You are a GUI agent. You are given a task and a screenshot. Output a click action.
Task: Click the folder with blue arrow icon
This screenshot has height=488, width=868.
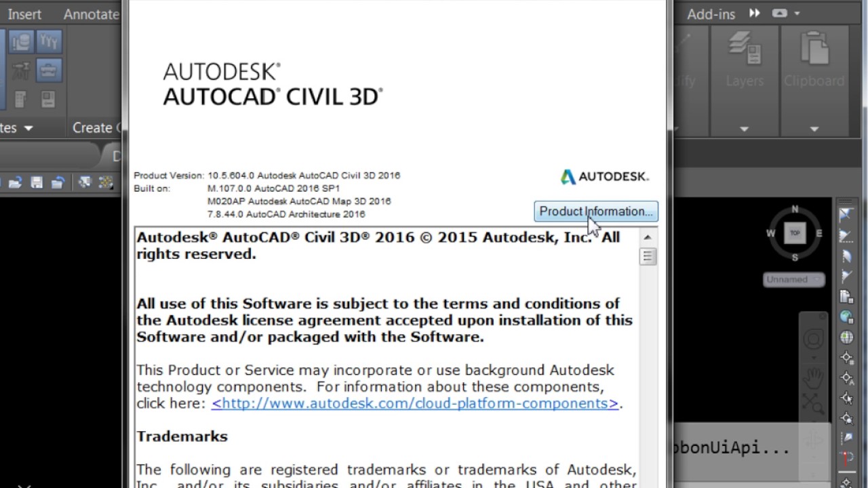point(58,182)
